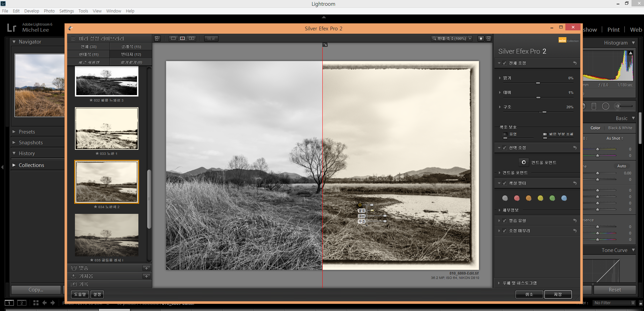
Task: Uncheck the 전체 조정 checkbox
Action: pos(505,63)
